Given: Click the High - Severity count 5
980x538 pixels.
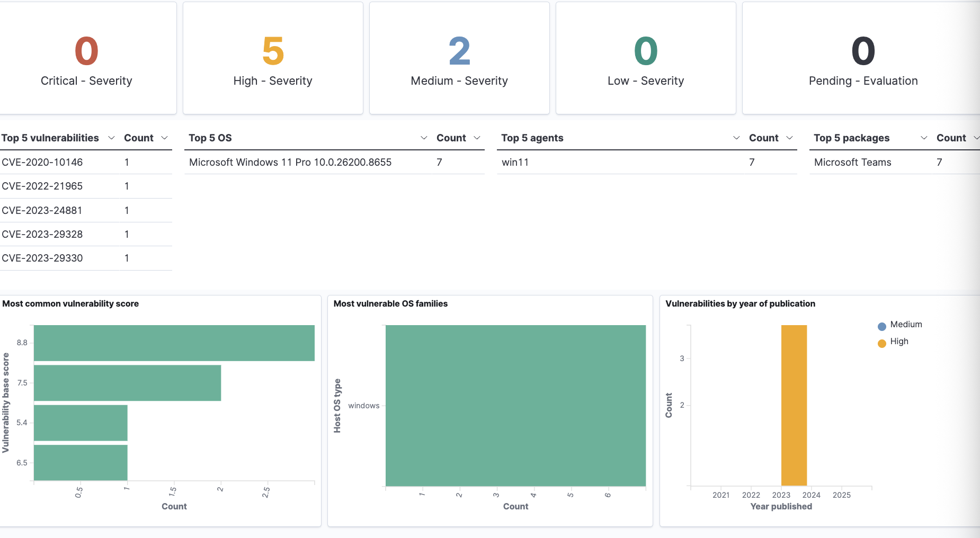Looking at the screenshot, I should 273,51.
